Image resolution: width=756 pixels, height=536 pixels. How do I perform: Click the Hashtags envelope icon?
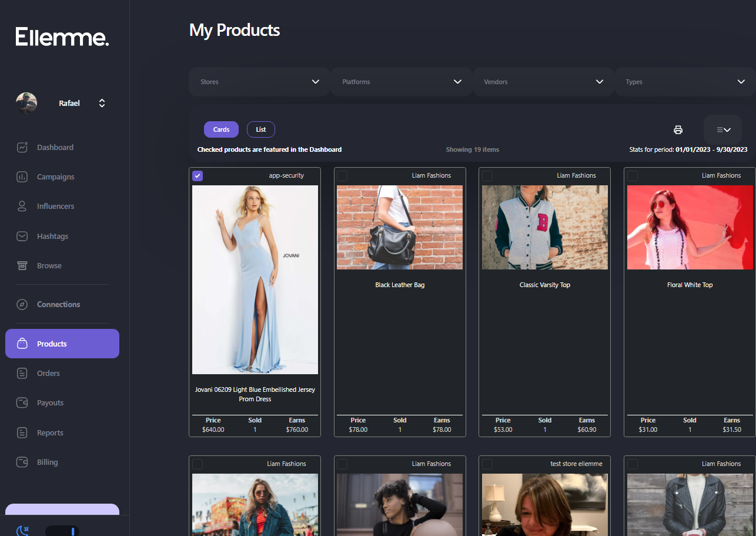tap(22, 237)
